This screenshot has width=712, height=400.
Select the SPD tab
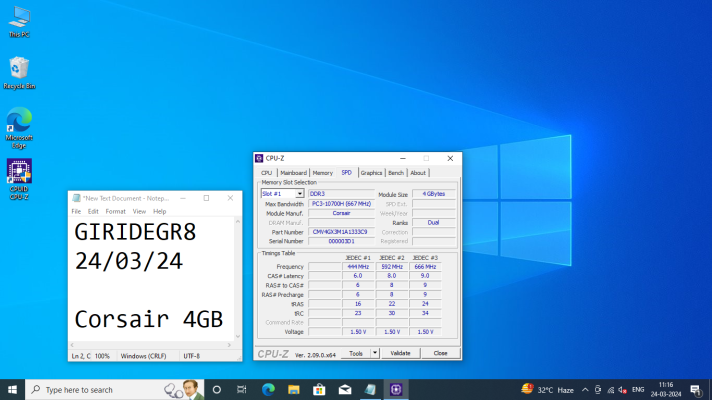346,173
